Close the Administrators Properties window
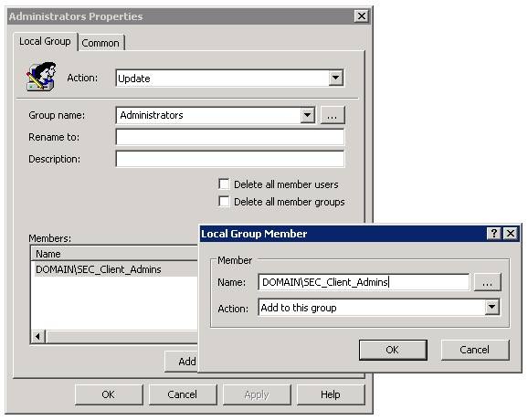 [362, 16]
